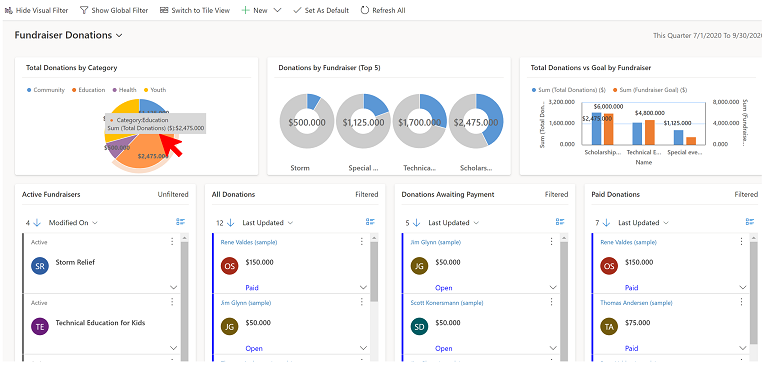Click TE avatar of Technical Education
The height and width of the screenshot is (371, 781).
coord(40,326)
